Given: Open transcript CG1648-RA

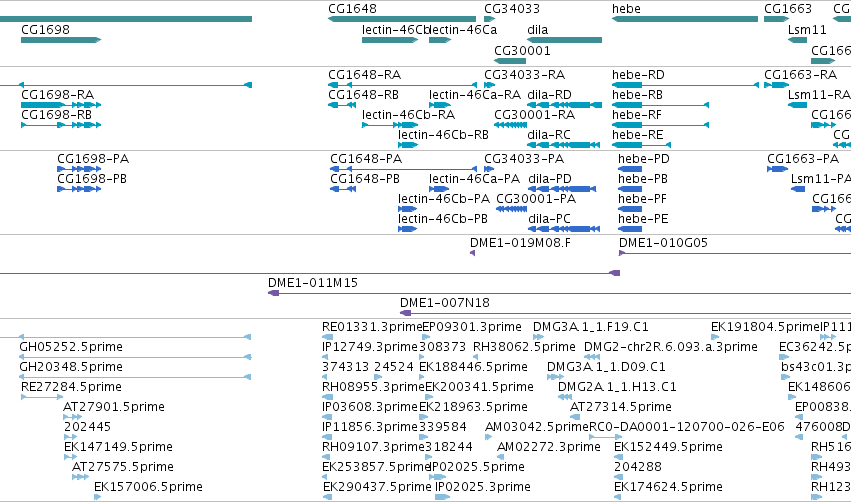Looking at the screenshot, I should click(364, 74).
